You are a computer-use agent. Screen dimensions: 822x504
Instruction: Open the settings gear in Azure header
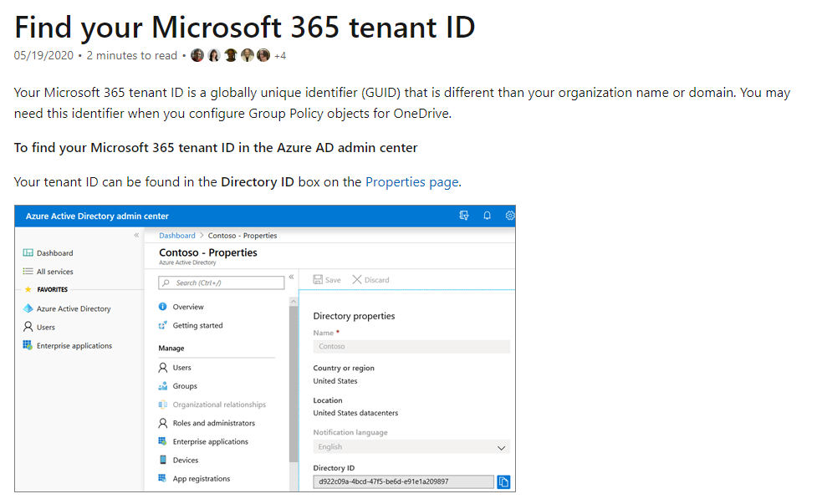[509, 216]
